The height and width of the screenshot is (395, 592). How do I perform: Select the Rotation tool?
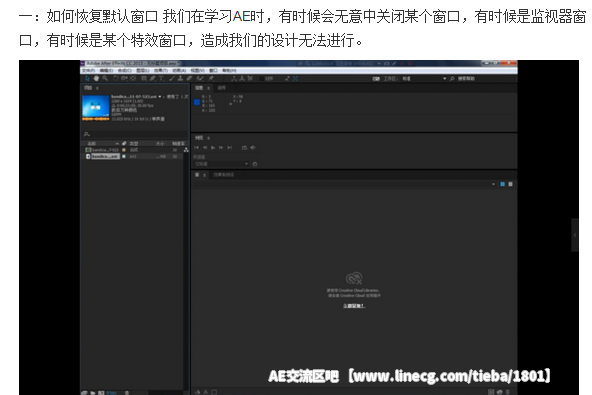[x=116, y=78]
